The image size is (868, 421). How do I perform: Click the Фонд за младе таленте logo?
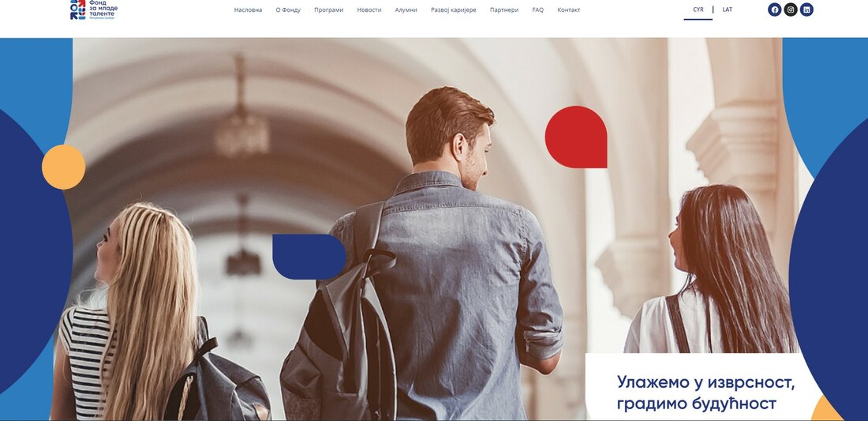pos(94,10)
